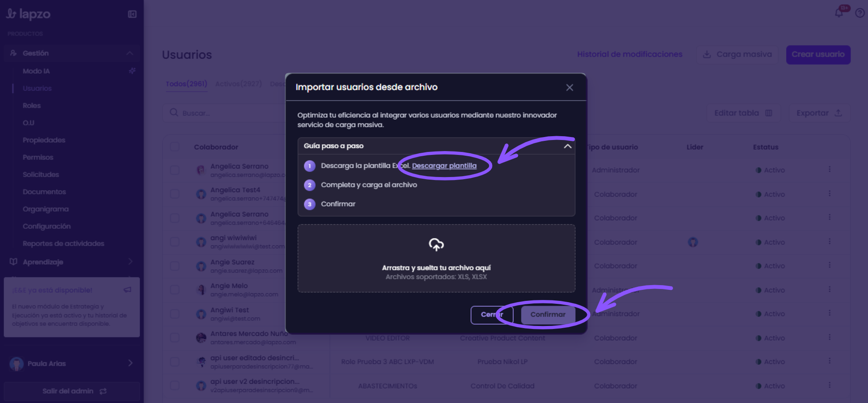
Task: Click the megaphone announcement icon
Action: 127,290
